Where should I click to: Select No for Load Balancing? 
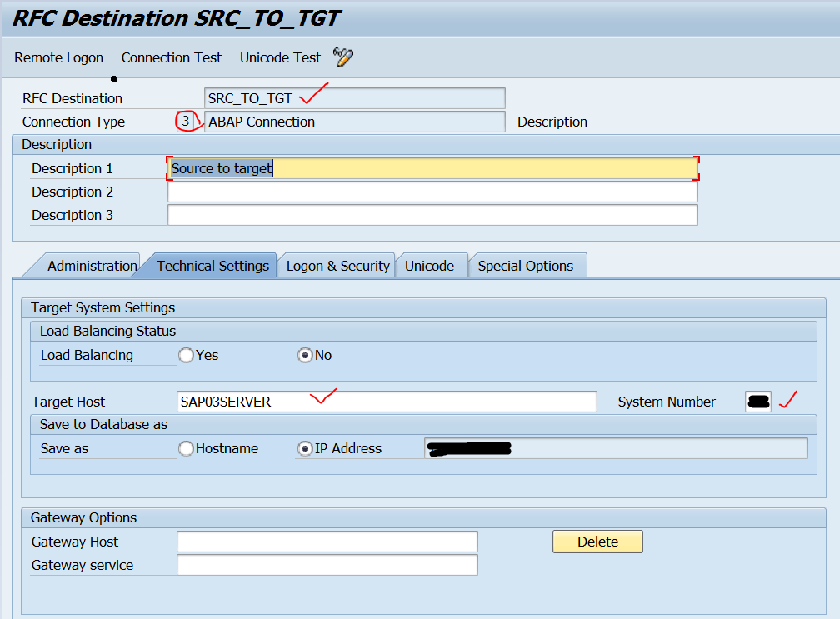click(305, 355)
